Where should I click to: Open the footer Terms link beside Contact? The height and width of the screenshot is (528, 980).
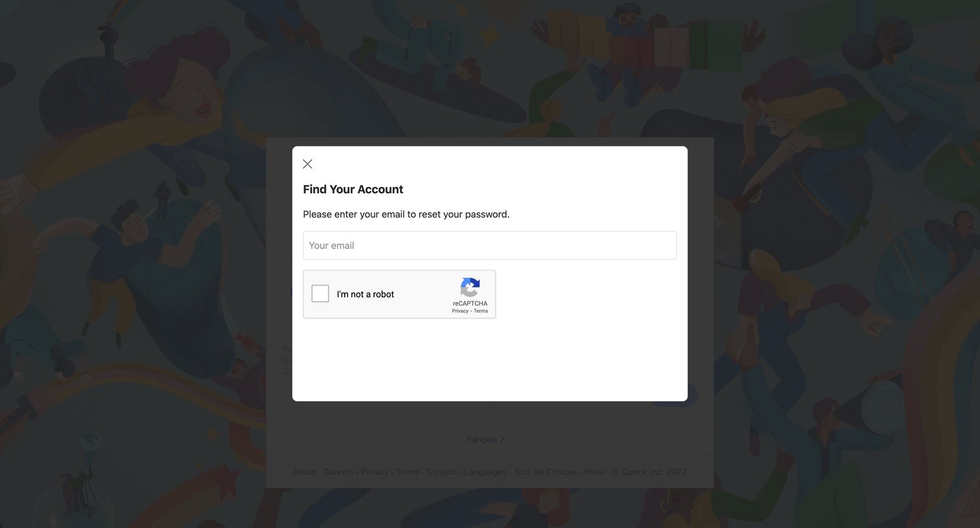[x=408, y=472]
